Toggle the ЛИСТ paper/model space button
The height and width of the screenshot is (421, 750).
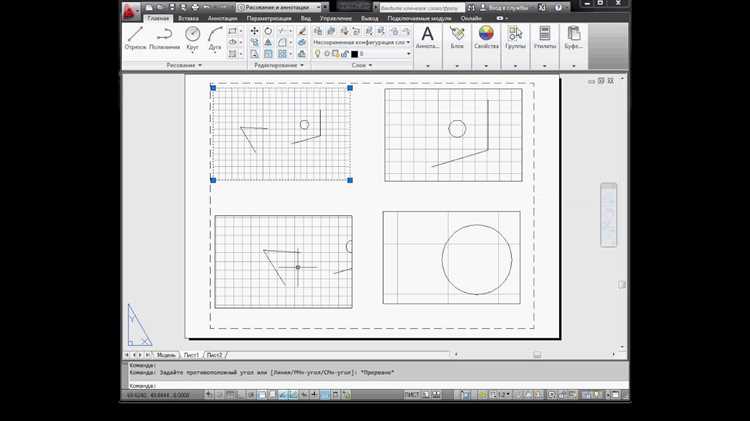[412, 395]
